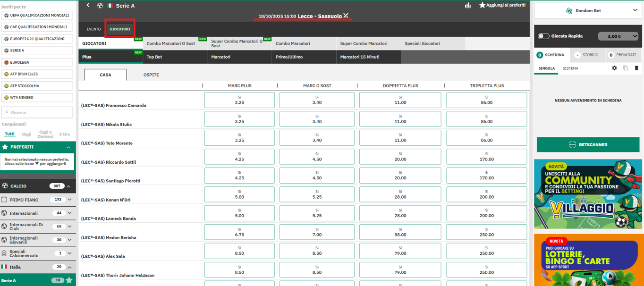Click the star icon to add to favorites
Screen dimensions: 644x286
pyautogui.click(x=482, y=5)
